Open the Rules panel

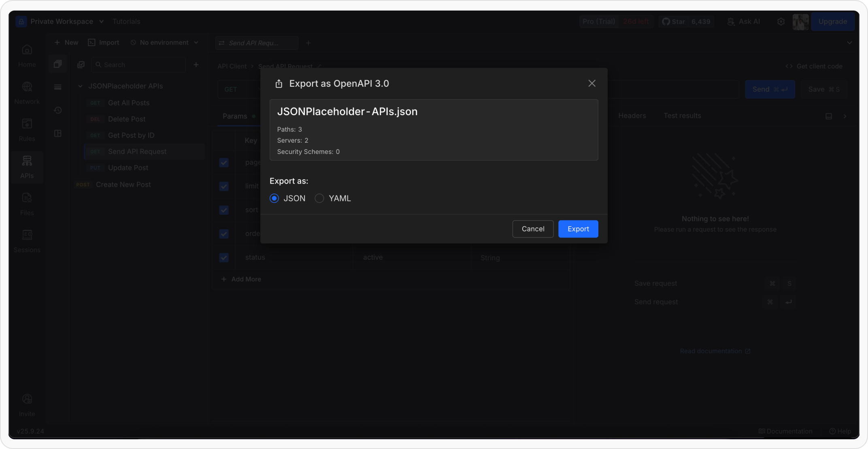point(27,129)
